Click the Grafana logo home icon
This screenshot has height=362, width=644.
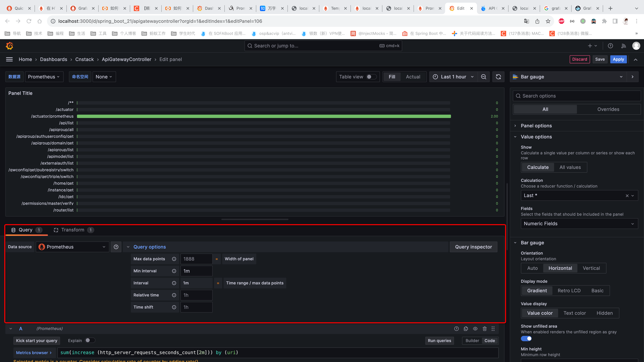click(x=10, y=46)
